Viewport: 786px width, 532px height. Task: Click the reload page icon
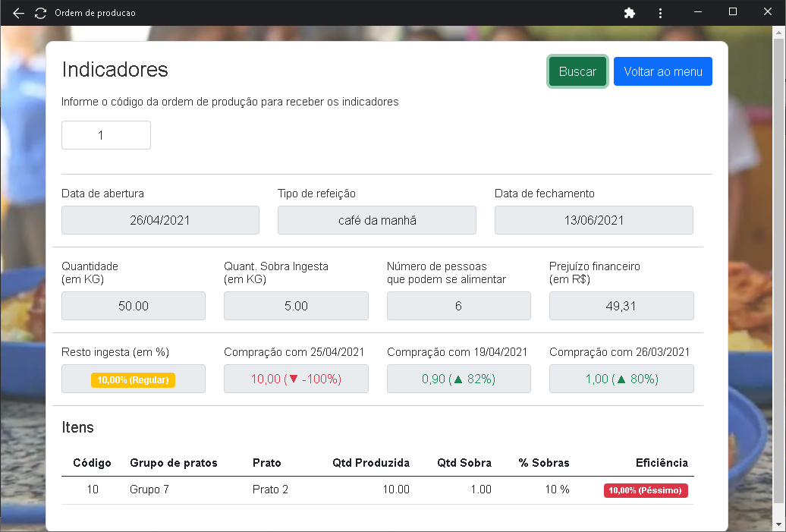[x=41, y=13]
